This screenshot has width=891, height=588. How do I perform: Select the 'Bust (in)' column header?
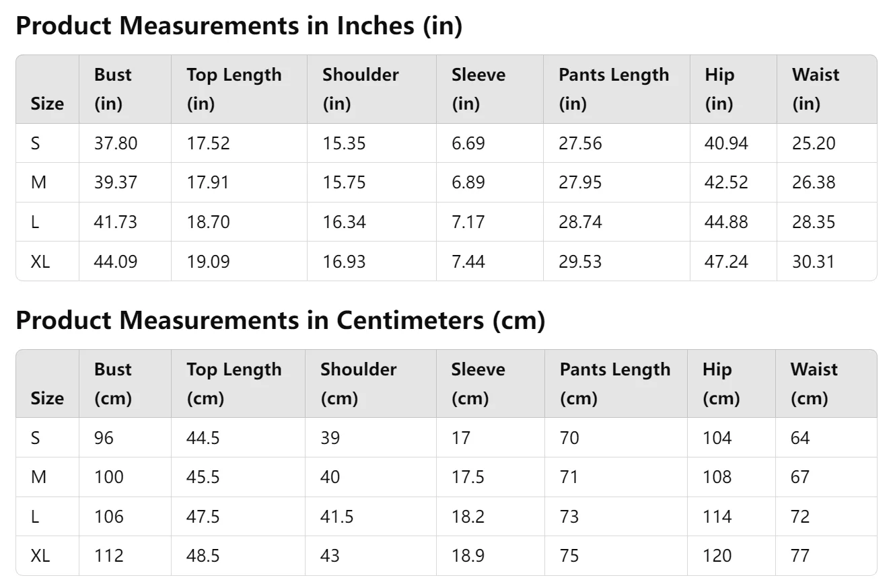tap(113, 89)
